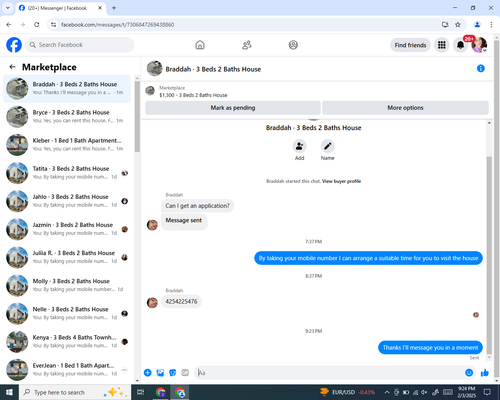
Task: Open Chrome menu three dots
Action: 491,25
